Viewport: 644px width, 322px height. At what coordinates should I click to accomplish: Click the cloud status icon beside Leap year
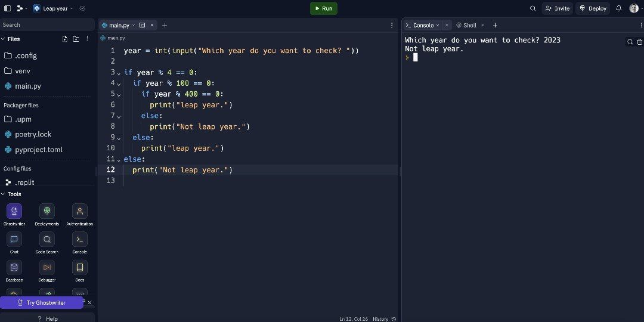[x=82, y=8]
